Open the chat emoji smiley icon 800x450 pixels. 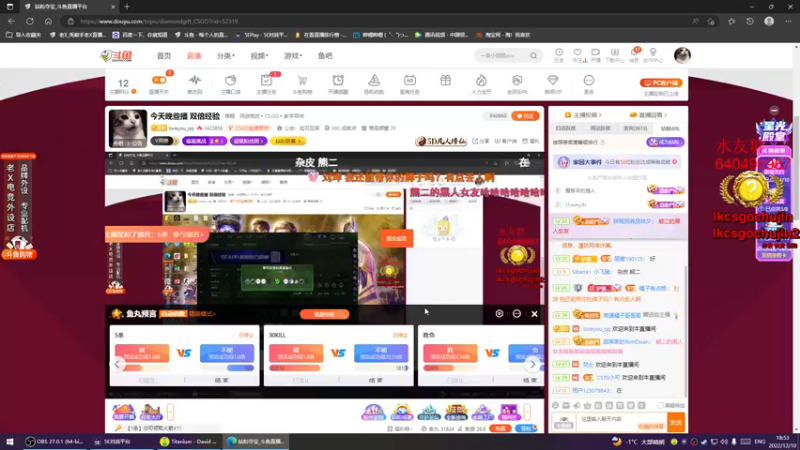click(555, 405)
